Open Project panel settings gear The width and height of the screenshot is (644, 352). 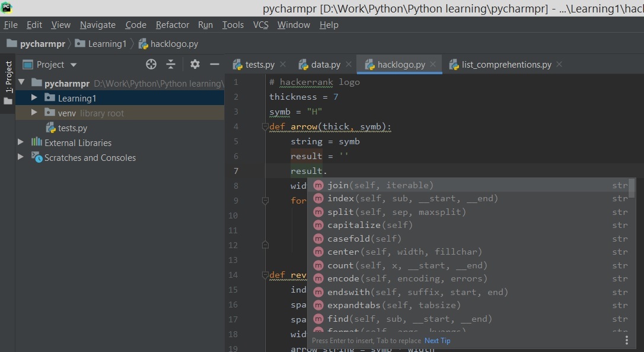tap(195, 65)
